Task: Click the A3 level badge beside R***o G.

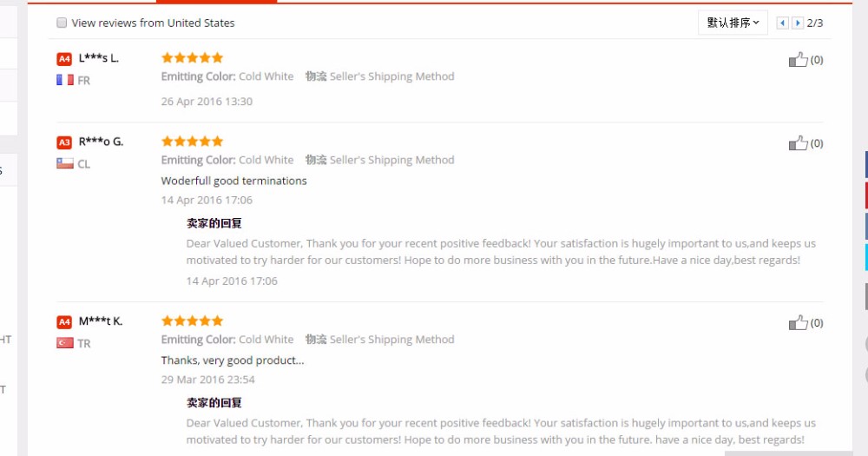Action: [64, 142]
